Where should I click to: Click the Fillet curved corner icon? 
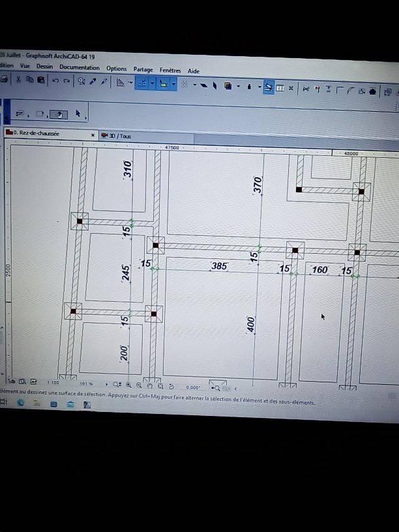(x=351, y=90)
